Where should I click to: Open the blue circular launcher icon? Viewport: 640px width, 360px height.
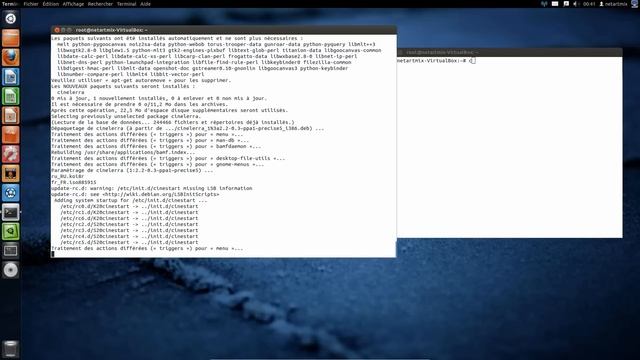pos(11,193)
